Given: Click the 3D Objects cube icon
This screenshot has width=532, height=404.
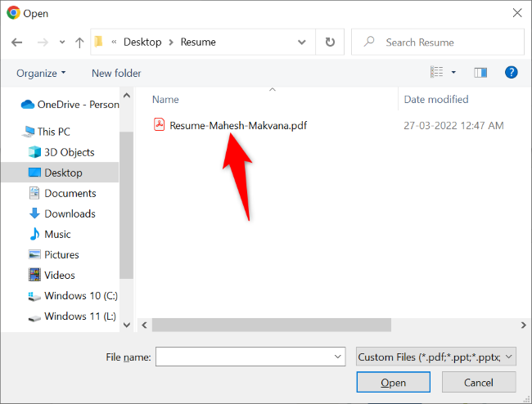Looking at the screenshot, I should pyautogui.click(x=34, y=152).
